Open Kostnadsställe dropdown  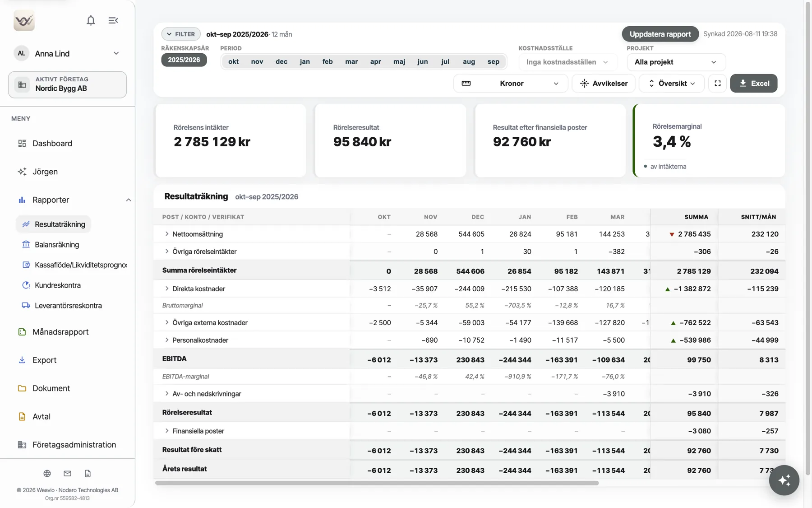567,62
